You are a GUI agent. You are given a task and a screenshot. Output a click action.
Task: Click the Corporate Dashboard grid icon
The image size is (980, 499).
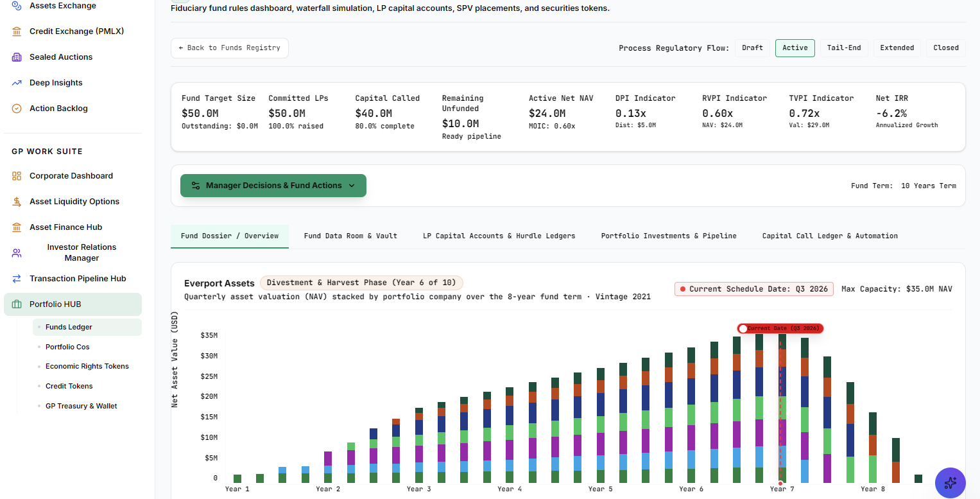[x=17, y=176]
